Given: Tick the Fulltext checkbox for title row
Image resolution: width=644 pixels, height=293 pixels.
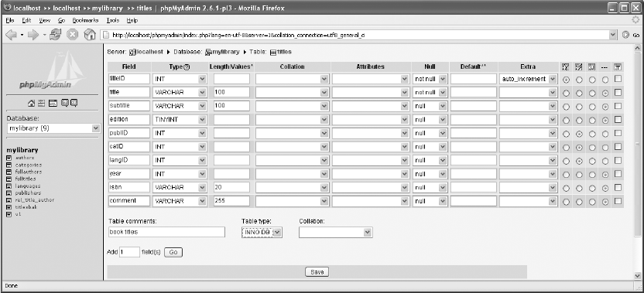Looking at the screenshot, I should click(618, 92).
